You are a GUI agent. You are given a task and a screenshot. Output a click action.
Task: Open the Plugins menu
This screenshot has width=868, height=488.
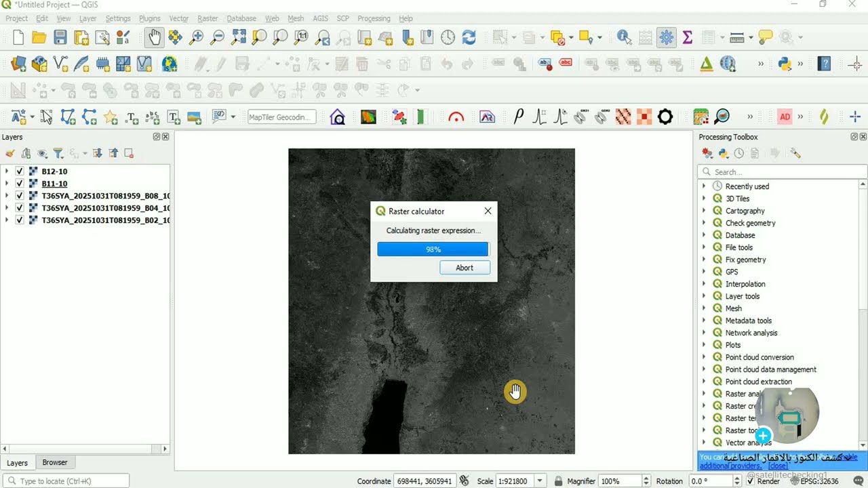(150, 18)
